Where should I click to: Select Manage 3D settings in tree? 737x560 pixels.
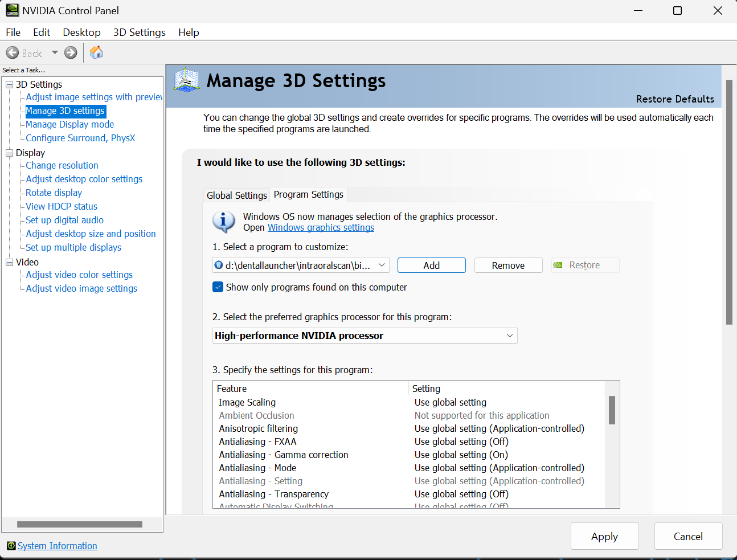point(65,111)
